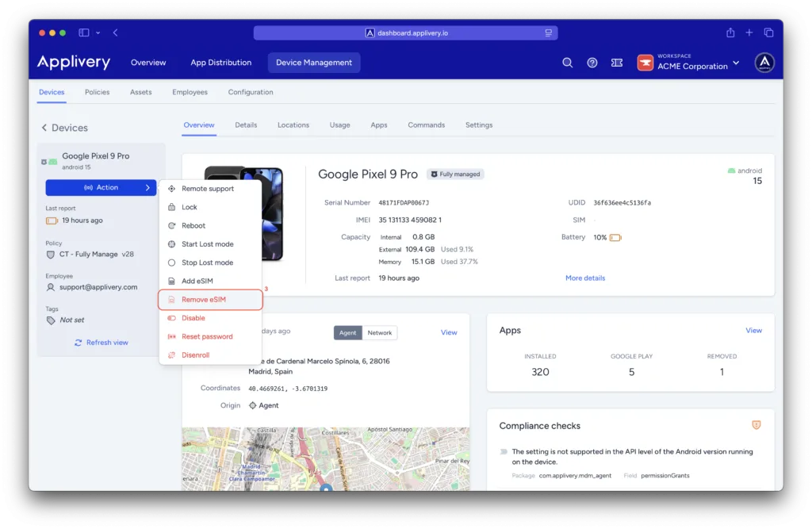Open the Applivery profile avatar icon
The height and width of the screenshot is (529, 812).
(x=764, y=63)
